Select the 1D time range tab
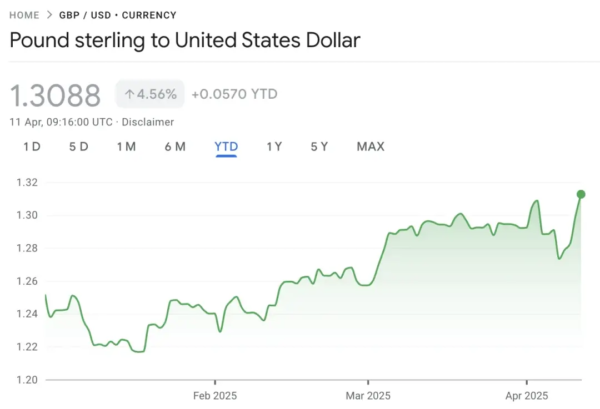The height and width of the screenshot is (409, 600). pyautogui.click(x=32, y=147)
